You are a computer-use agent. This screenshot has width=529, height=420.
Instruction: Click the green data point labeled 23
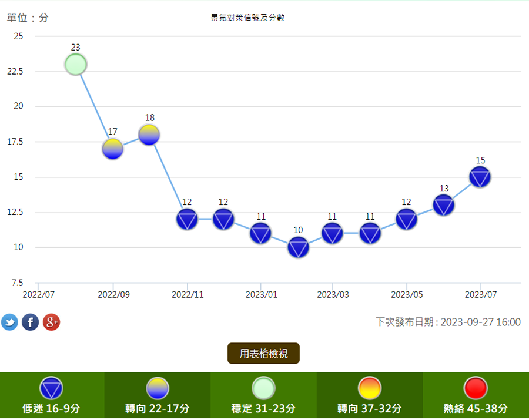click(x=76, y=64)
